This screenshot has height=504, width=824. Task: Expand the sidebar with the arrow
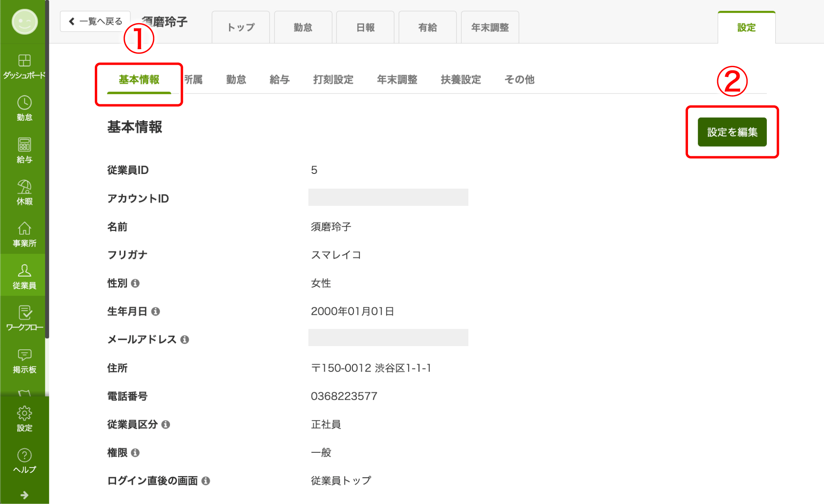click(x=24, y=495)
